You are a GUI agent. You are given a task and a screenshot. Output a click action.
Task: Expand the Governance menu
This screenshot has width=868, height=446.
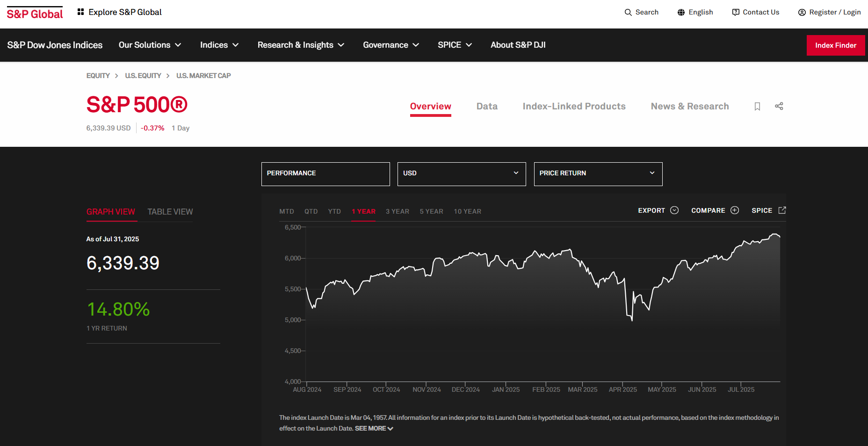point(391,45)
